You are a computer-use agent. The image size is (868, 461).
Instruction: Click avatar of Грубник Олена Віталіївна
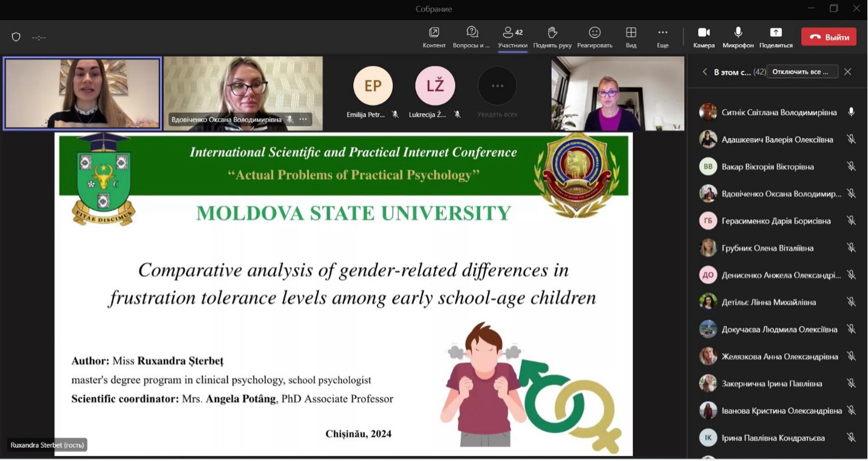point(708,247)
